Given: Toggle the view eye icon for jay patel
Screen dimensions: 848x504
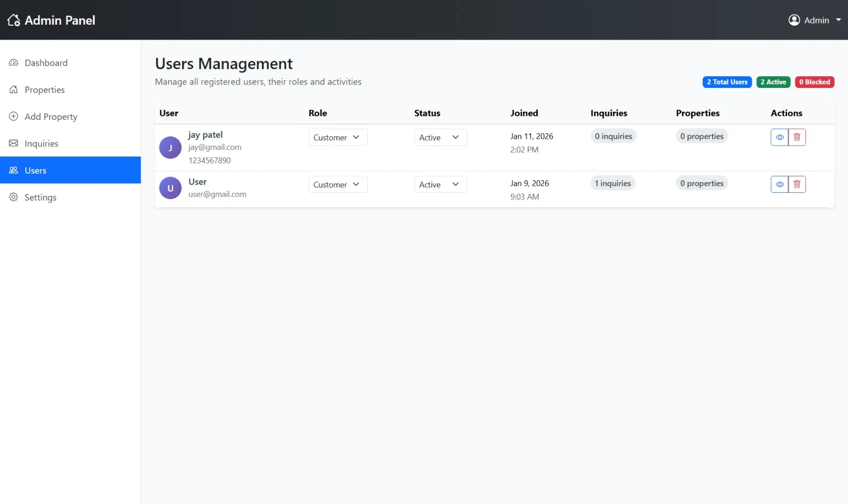Looking at the screenshot, I should (x=779, y=137).
